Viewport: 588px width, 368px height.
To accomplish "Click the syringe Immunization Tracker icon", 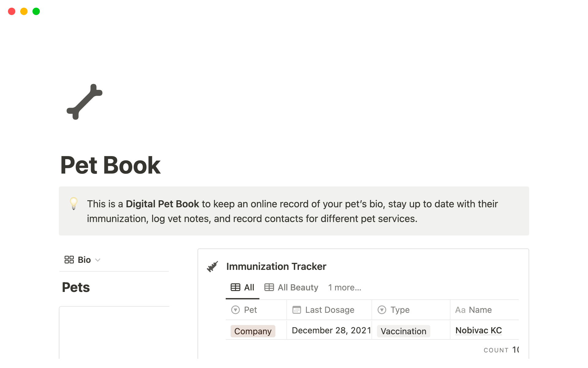I will click(212, 266).
